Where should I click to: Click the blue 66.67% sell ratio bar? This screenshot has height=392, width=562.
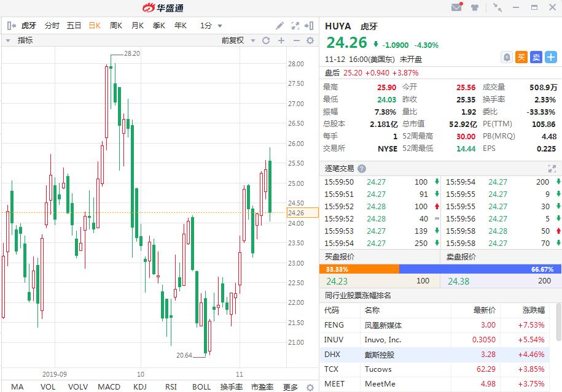click(480, 269)
